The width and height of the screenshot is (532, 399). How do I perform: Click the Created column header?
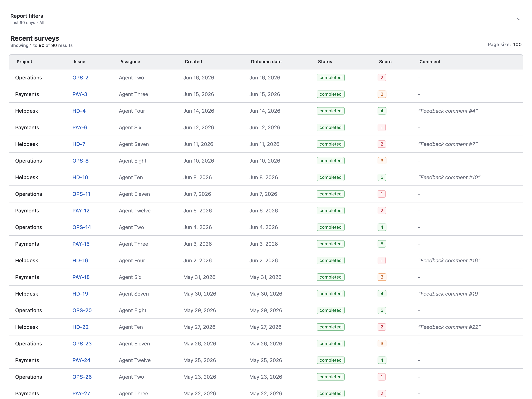click(x=193, y=62)
